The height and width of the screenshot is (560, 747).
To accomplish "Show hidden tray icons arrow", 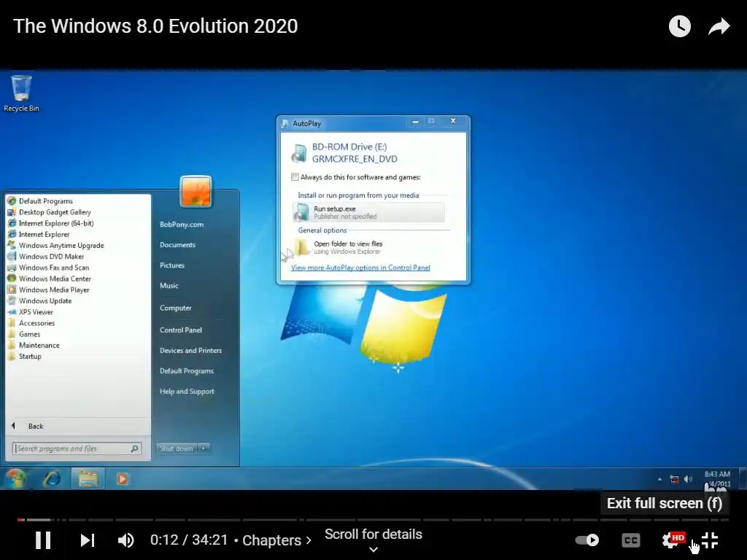I will click(659, 479).
